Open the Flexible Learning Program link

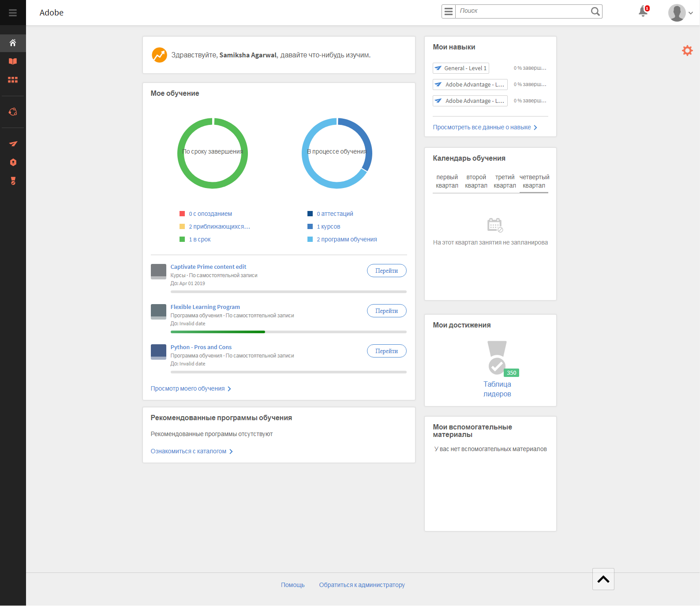pos(205,307)
